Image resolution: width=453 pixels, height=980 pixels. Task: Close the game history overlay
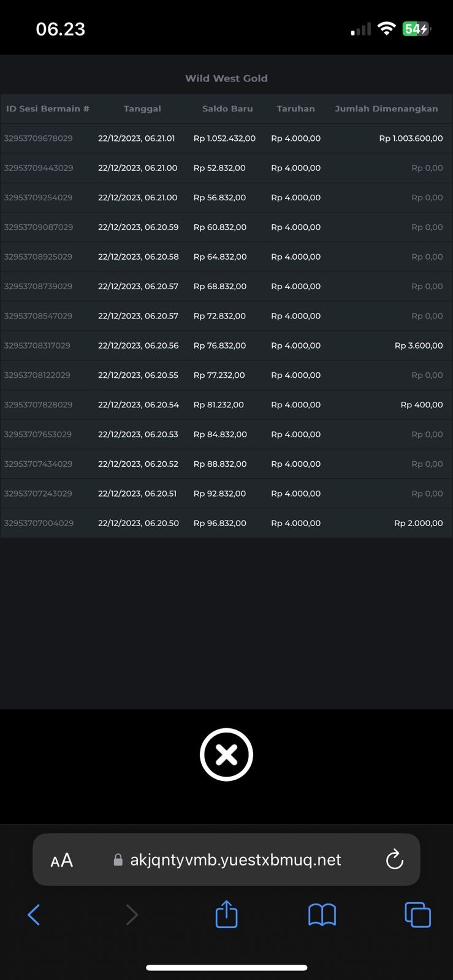point(226,755)
